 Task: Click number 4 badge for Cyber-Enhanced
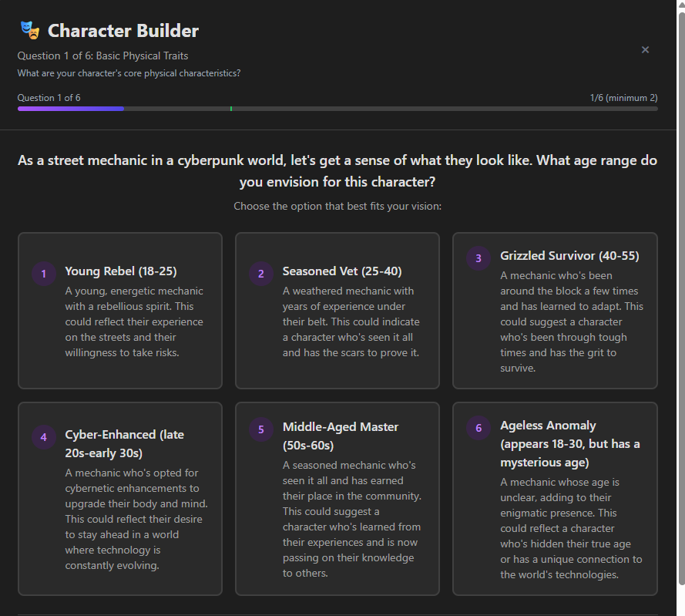(x=44, y=437)
